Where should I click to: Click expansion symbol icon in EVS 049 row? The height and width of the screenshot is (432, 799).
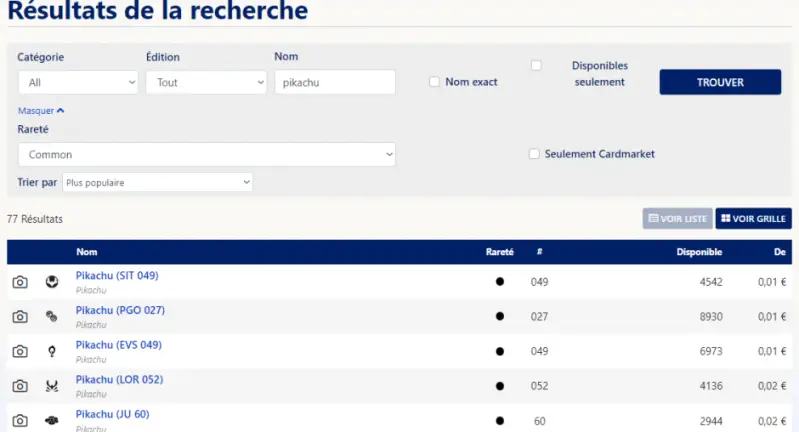(51, 351)
